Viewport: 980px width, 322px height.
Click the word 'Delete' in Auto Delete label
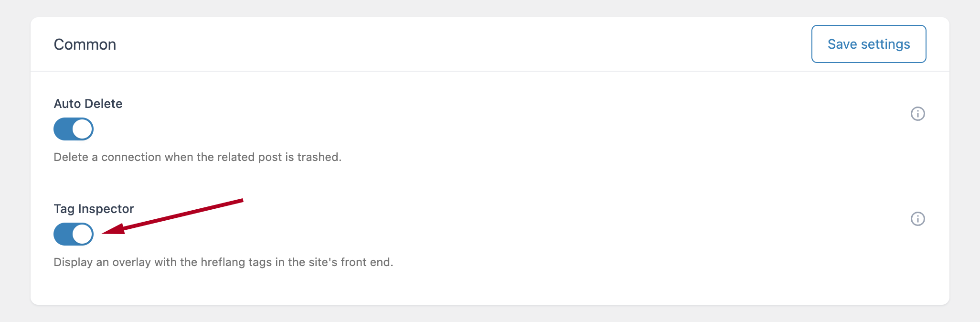click(x=103, y=104)
